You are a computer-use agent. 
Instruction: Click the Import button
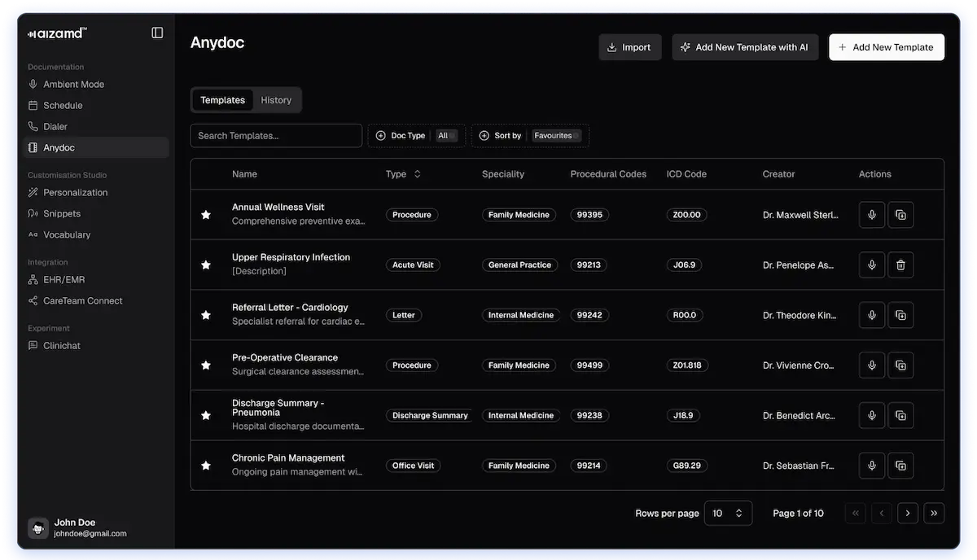pyautogui.click(x=630, y=47)
